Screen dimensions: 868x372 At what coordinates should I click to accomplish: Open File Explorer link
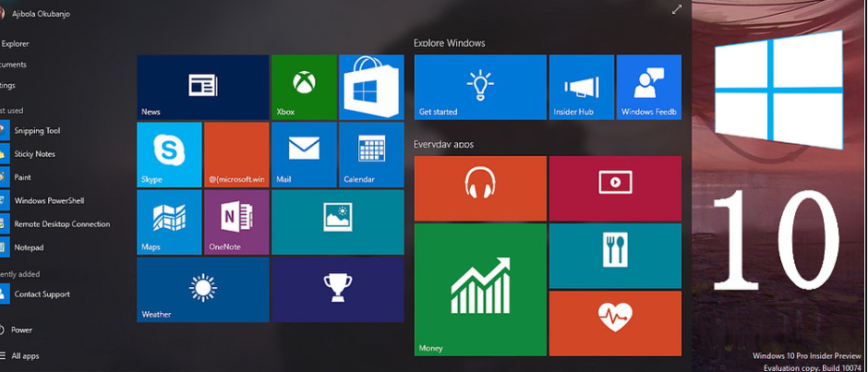pyautogui.click(x=15, y=43)
